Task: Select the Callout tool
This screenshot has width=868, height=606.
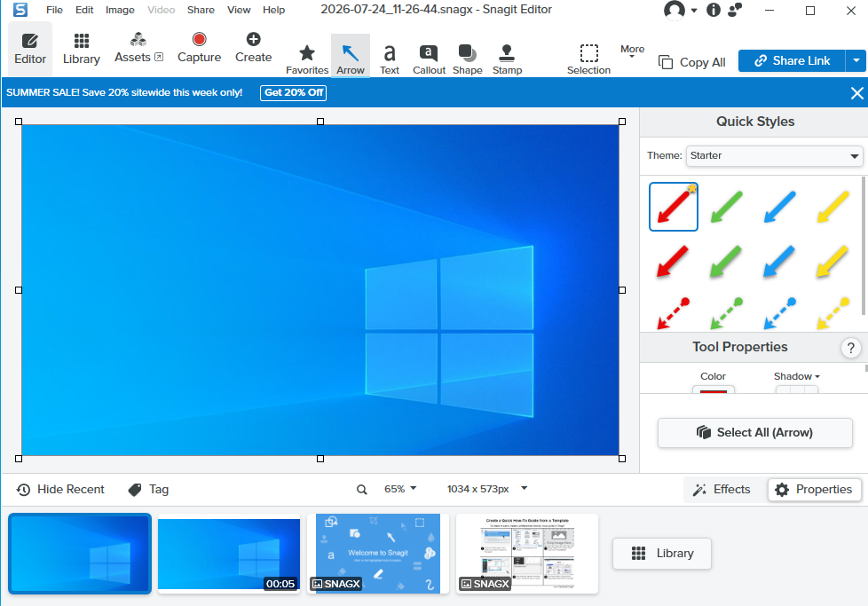Action: (429, 59)
